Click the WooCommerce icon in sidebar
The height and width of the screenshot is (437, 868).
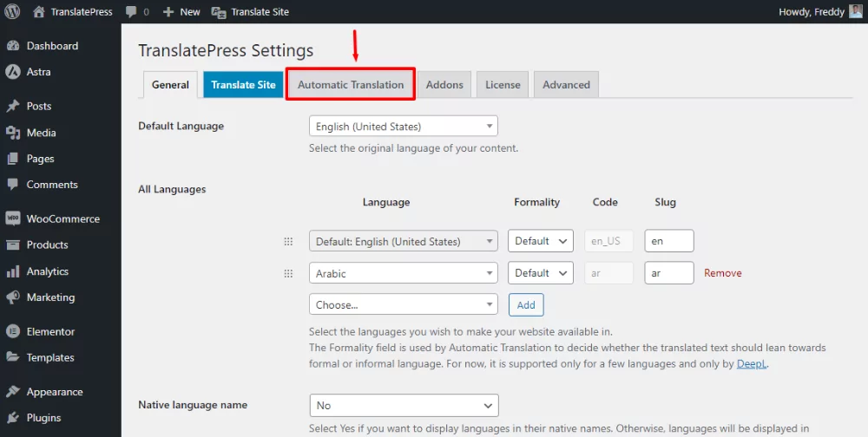(x=13, y=218)
